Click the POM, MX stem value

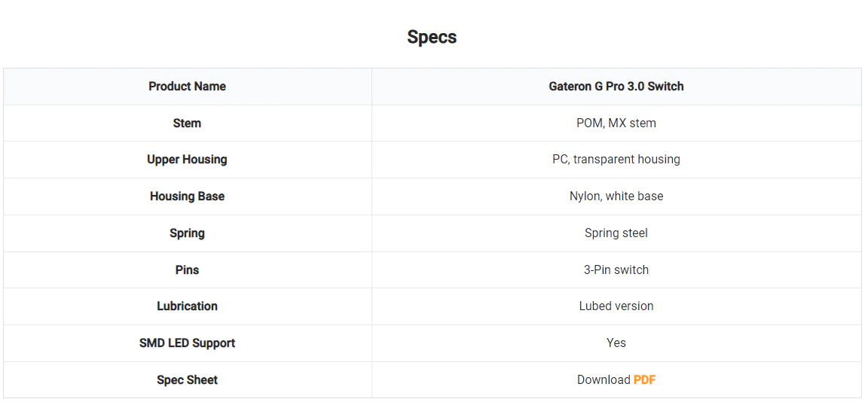pos(616,123)
